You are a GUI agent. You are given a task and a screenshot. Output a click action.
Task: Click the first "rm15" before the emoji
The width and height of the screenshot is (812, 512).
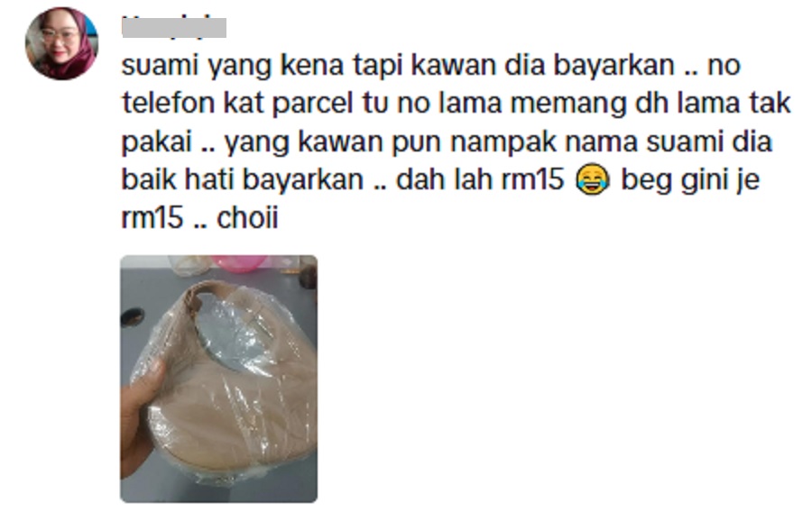pyautogui.click(x=532, y=180)
